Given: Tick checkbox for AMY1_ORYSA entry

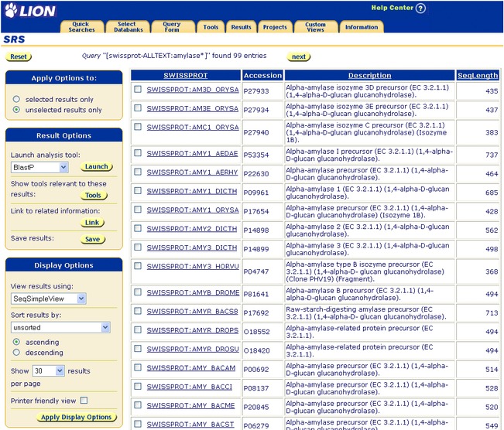Looking at the screenshot, I should coord(138,209).
